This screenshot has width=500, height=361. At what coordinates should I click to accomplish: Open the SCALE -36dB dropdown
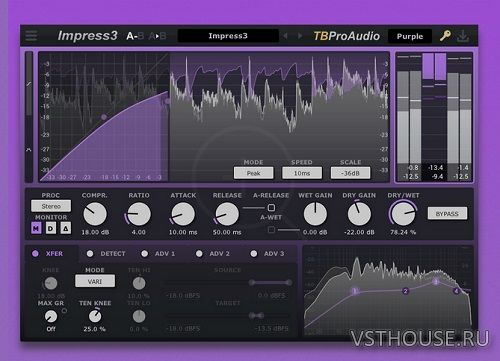(x=350, y=173)
